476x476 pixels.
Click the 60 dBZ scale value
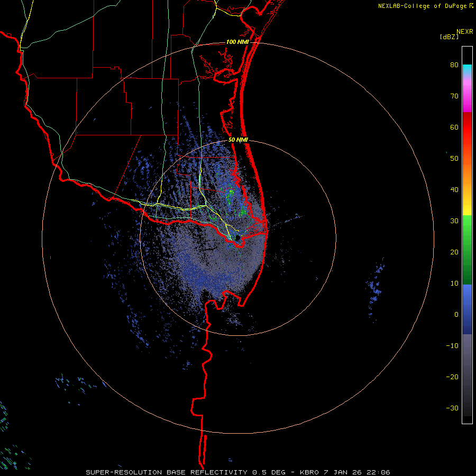[x=454, y=127]
